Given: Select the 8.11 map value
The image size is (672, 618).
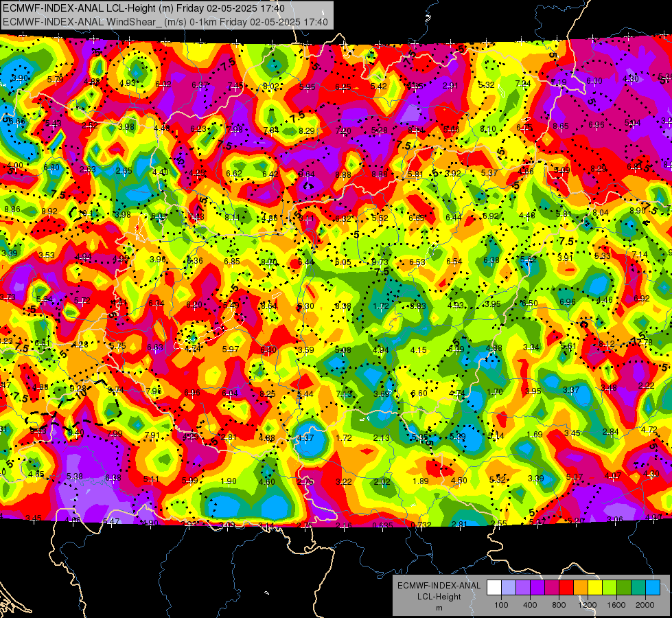Looking at the screenshot, I should [233, 218].
